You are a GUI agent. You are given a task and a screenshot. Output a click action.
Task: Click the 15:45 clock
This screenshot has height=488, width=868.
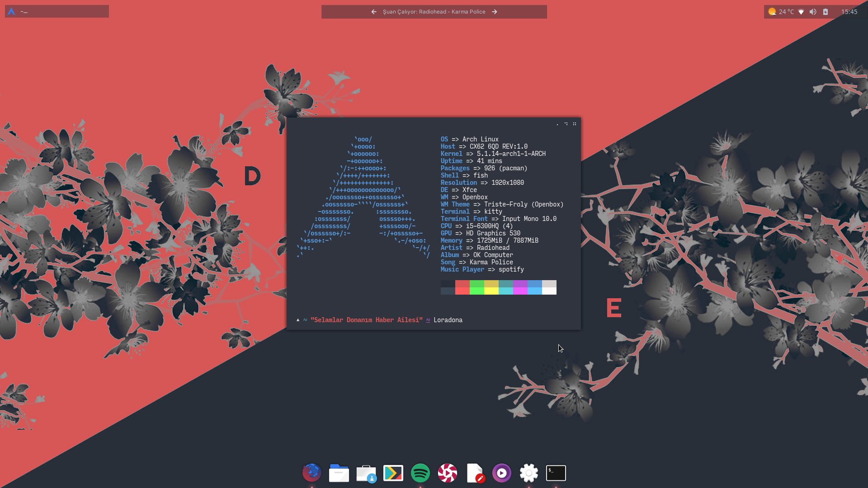coord(849,12)
